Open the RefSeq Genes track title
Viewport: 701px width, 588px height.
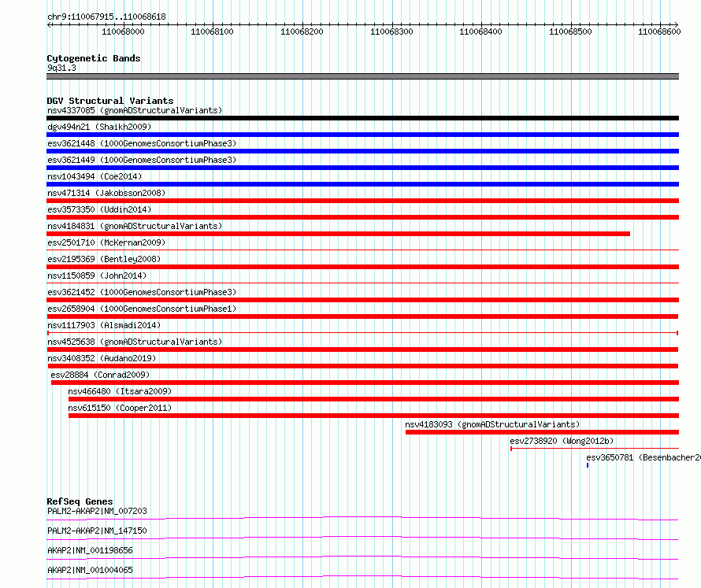80,501
